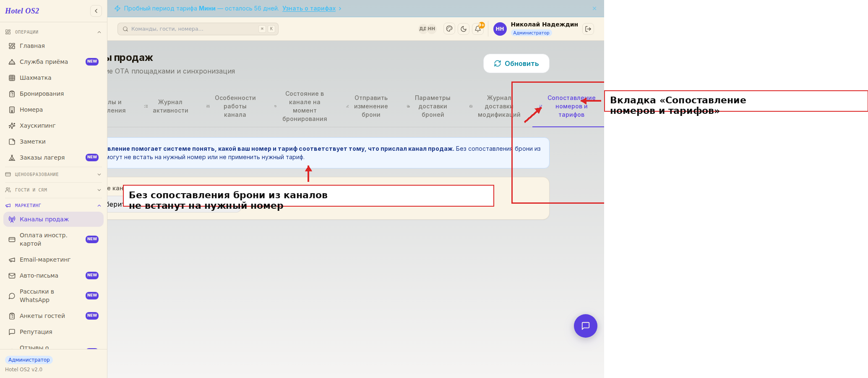Follow the Узнать о тарифах link
The width and height of the screenshot is (868, 378).
[x=309, y=8]
